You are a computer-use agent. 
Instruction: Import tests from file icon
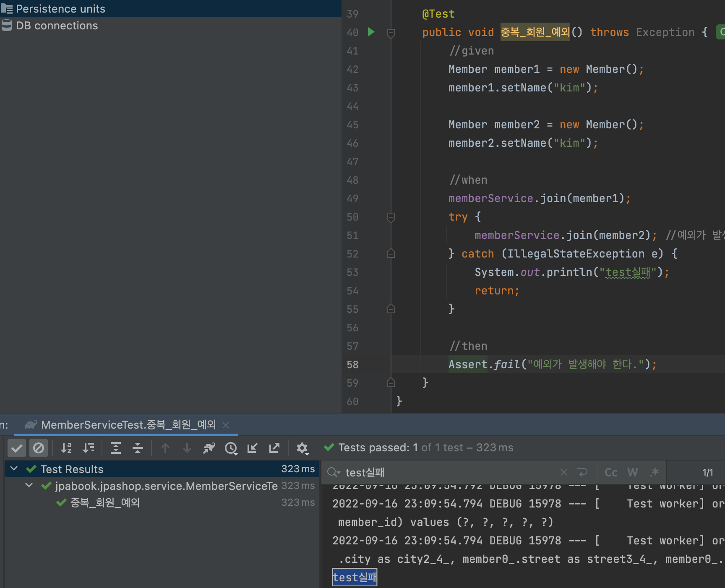[253, 448]
